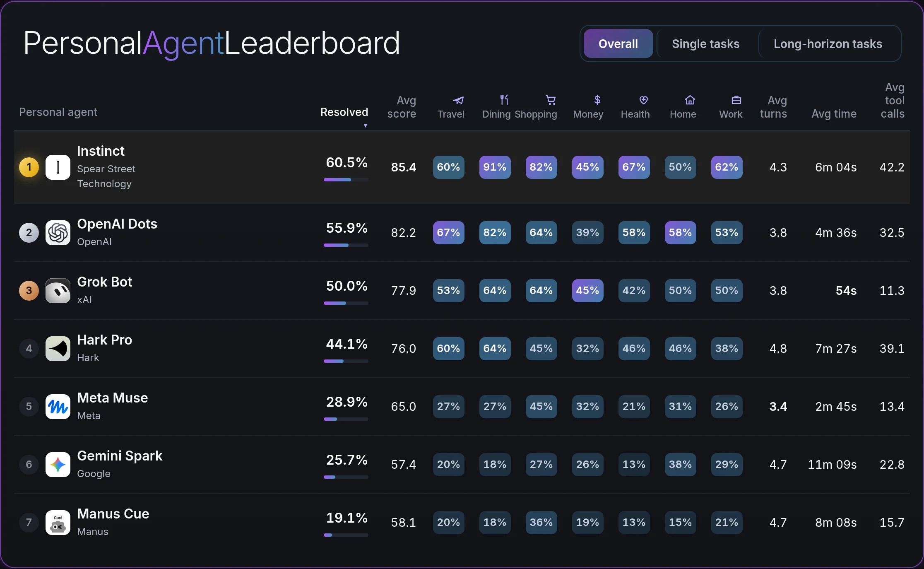Click Instinct's 91% Dining badge
The image size is (924, 569).
coord(495,167)
